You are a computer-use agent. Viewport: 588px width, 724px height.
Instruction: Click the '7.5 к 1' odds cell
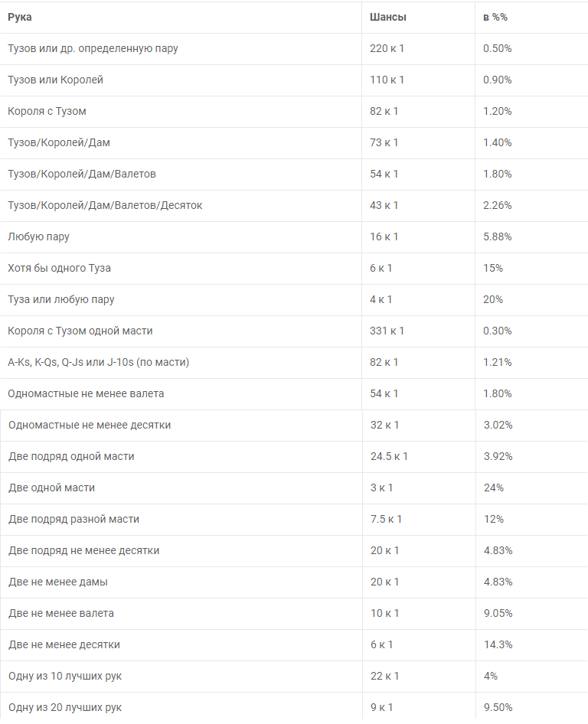click(386, 519)
